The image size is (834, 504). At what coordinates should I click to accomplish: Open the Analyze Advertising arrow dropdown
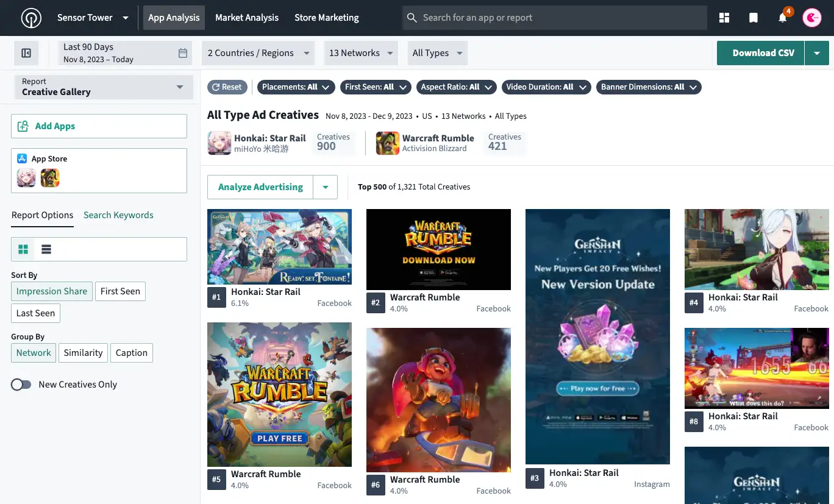326,187
